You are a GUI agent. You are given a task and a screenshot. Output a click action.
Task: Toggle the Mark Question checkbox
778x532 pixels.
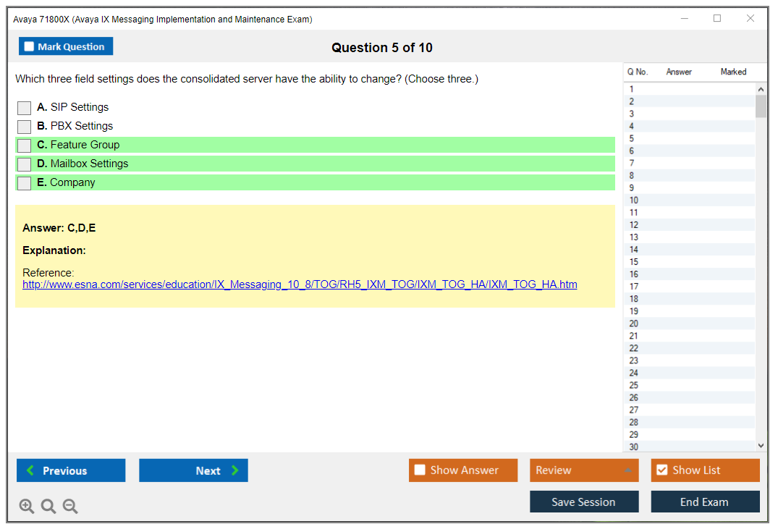[30, 47]
